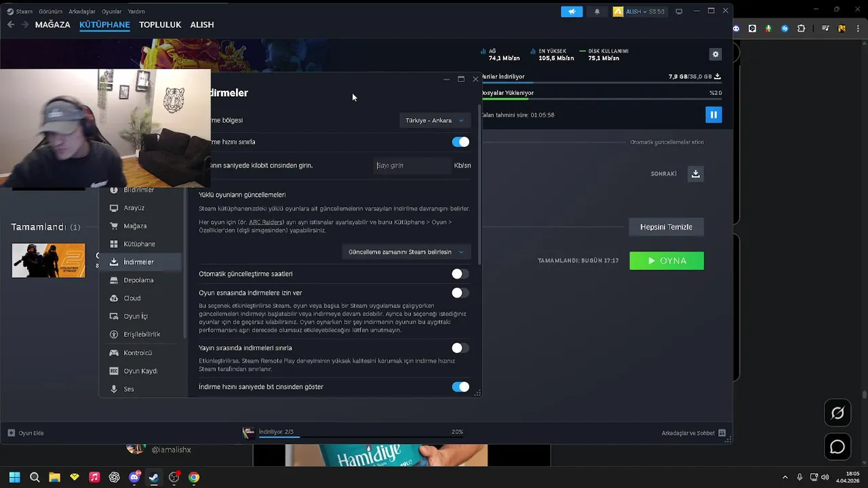868x488 pixels.
Task: Go back with Steam back arrow
Action: coord(11,24)
